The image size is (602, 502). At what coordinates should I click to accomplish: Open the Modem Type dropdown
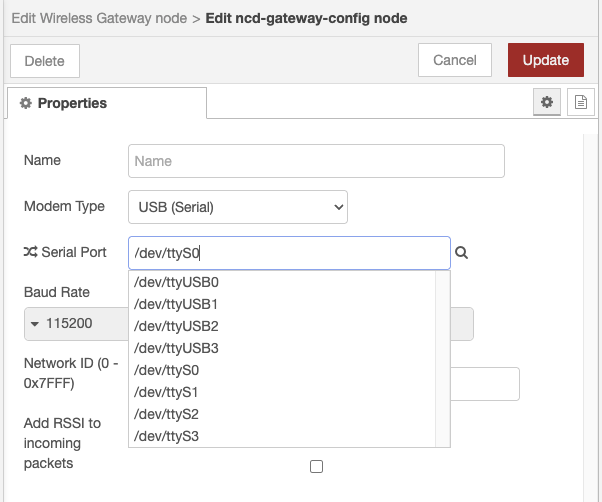point(238,207)
